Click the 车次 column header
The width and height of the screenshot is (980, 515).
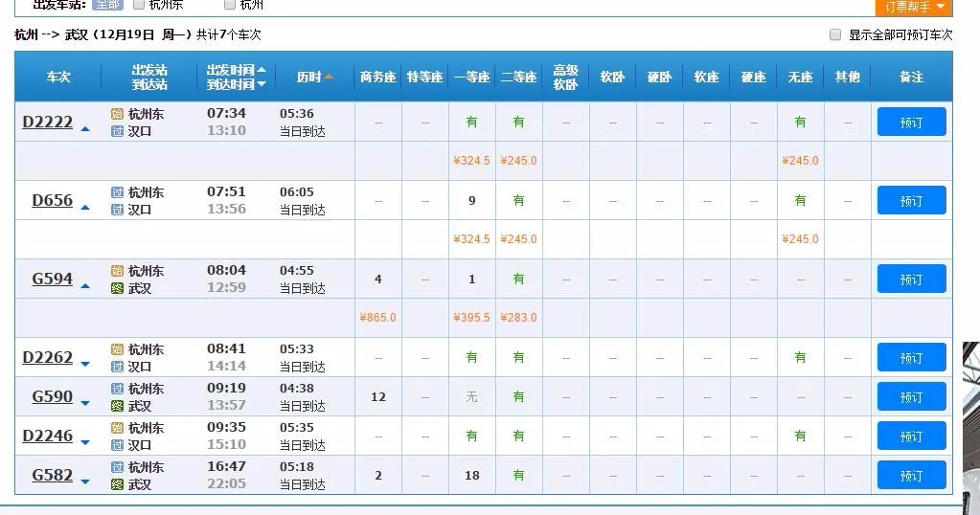[58, 77]
